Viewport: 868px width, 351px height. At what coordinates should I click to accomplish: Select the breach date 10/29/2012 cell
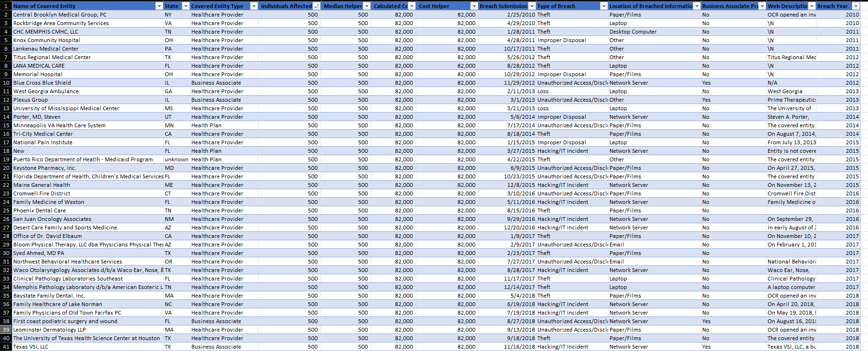507,74
